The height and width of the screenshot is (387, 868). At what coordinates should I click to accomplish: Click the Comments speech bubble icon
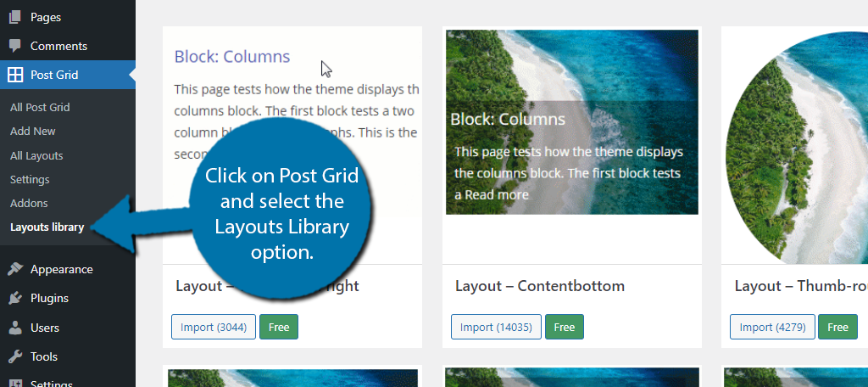coord(15,46)
